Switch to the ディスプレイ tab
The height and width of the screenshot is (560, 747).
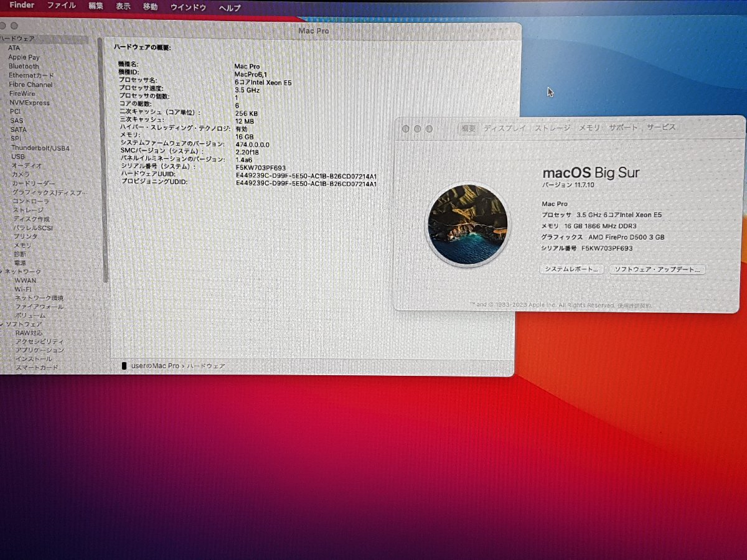point(503,128)
